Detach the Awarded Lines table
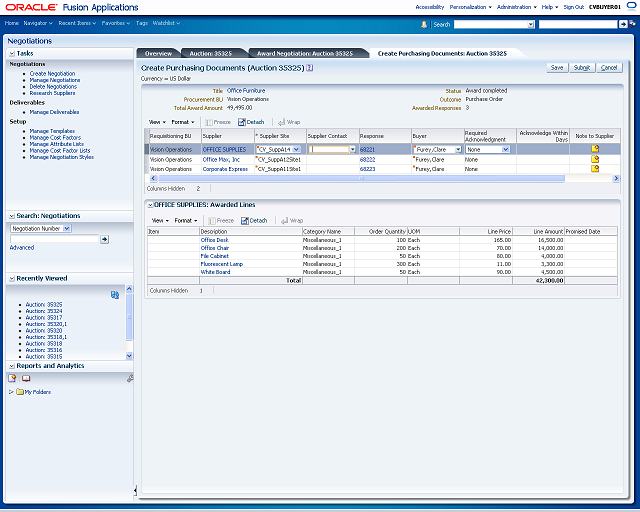 coord(254,220)
